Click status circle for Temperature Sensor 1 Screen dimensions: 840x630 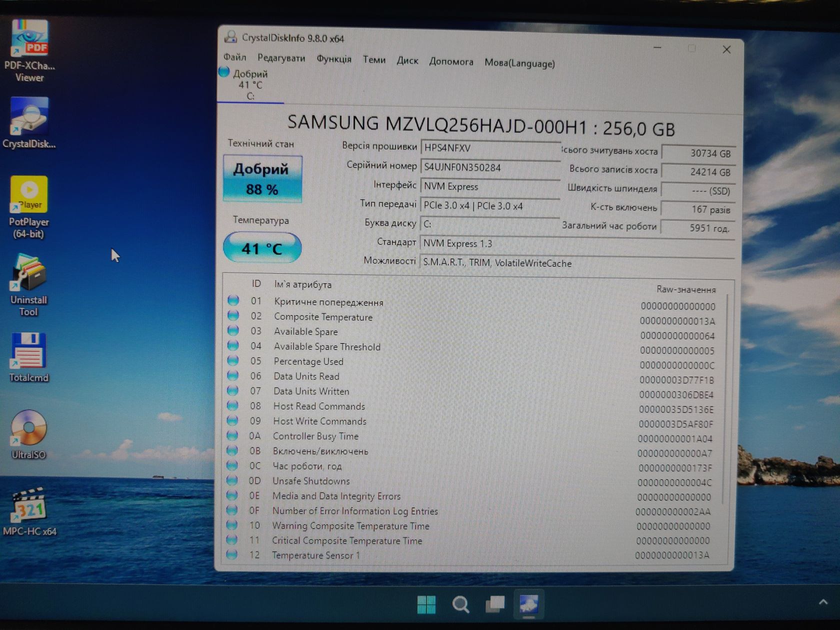point(231,554)
